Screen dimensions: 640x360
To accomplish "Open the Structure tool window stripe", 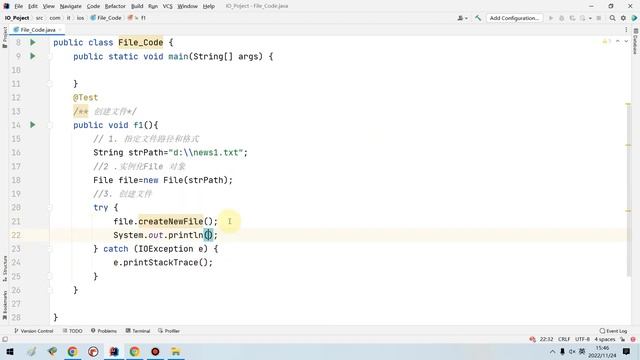I will (x=4, y=268).
